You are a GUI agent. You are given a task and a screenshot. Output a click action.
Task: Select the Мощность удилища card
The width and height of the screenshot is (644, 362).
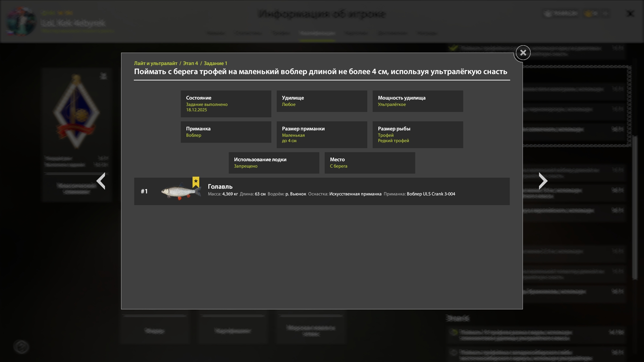418,101
